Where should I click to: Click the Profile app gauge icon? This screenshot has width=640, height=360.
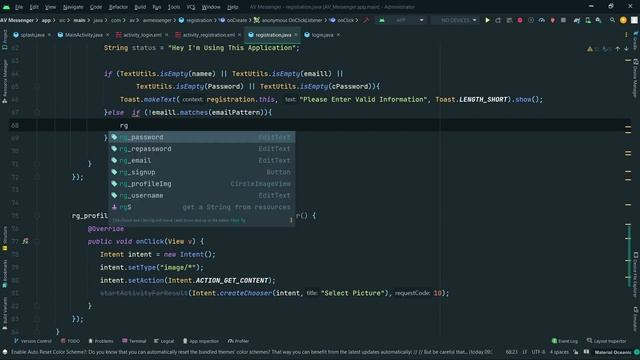(542, 20)
